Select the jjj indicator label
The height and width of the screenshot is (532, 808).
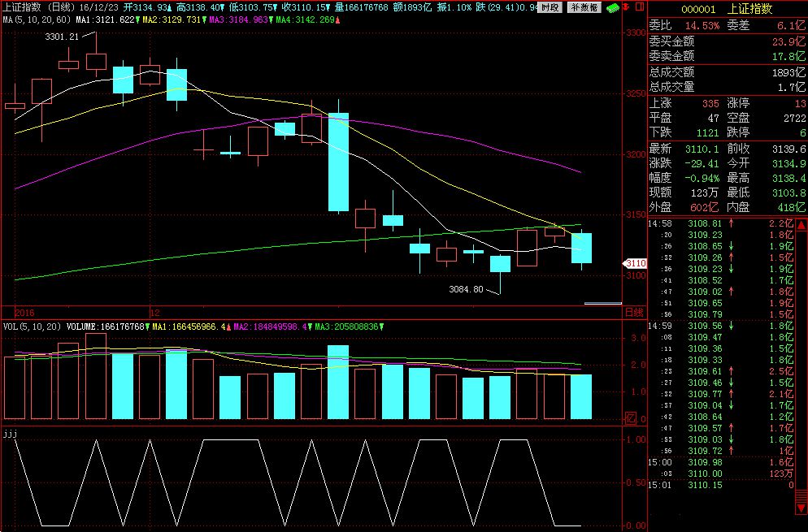pos(11,433)
